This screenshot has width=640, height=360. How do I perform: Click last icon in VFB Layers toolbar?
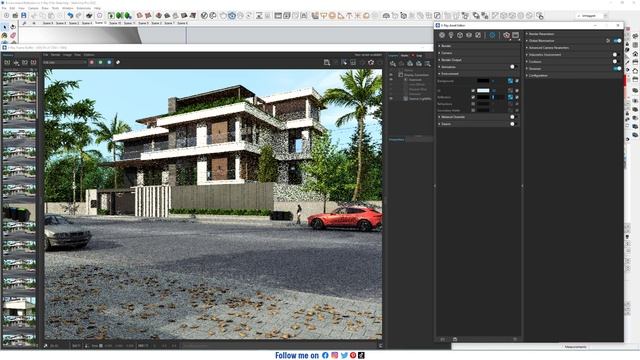pyautogui.click(x=427, y=64)
